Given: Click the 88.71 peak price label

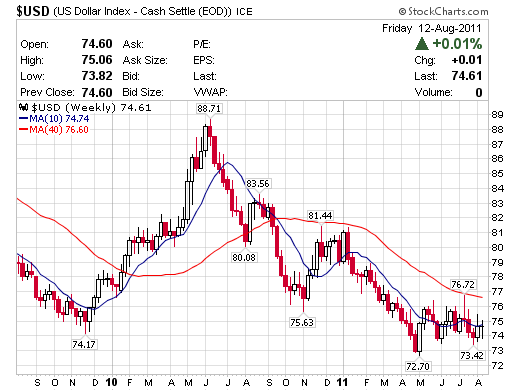Looking at the screenshot, I should coord(209,109).
